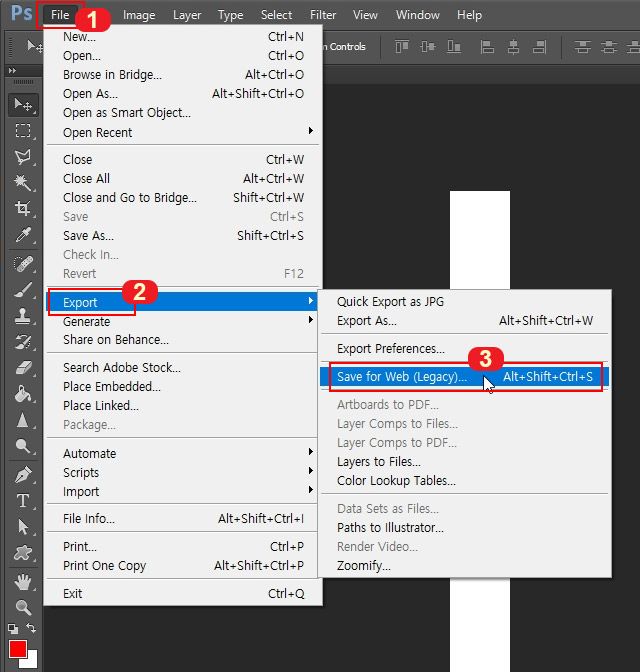This screenshot has height=672, width=640.
Task: Choose Paths to Illustrator...
Action: coord(465,528)
